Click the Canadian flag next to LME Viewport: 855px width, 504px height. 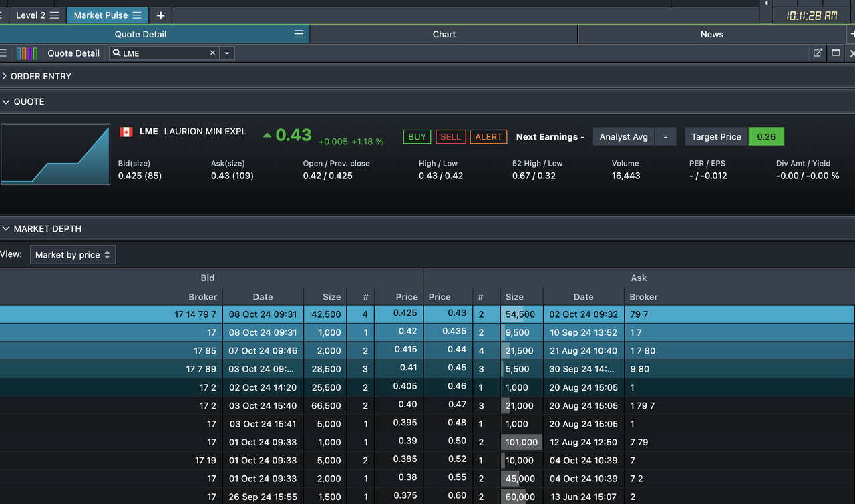pos(126,132)
